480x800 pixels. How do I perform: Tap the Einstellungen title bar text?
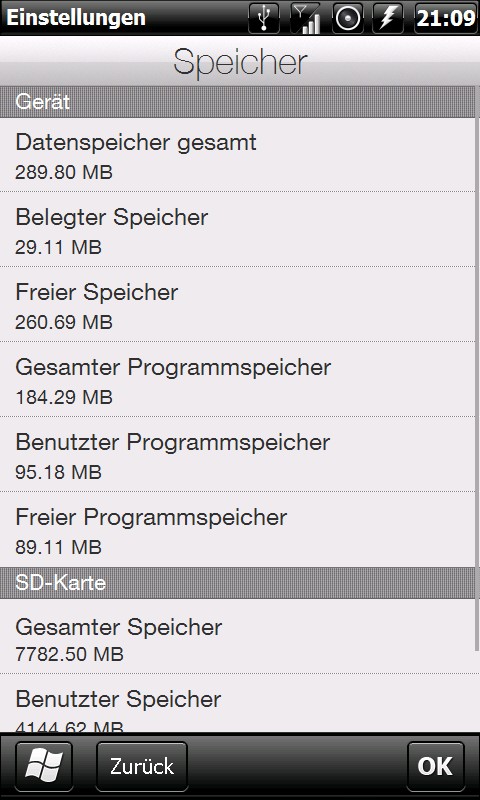(76, 18)
